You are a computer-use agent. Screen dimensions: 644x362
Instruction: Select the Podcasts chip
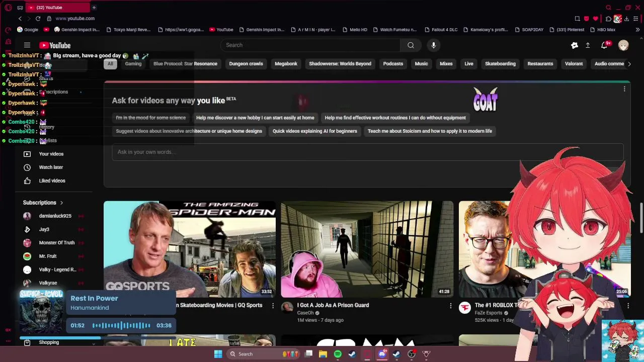point(393,64)
